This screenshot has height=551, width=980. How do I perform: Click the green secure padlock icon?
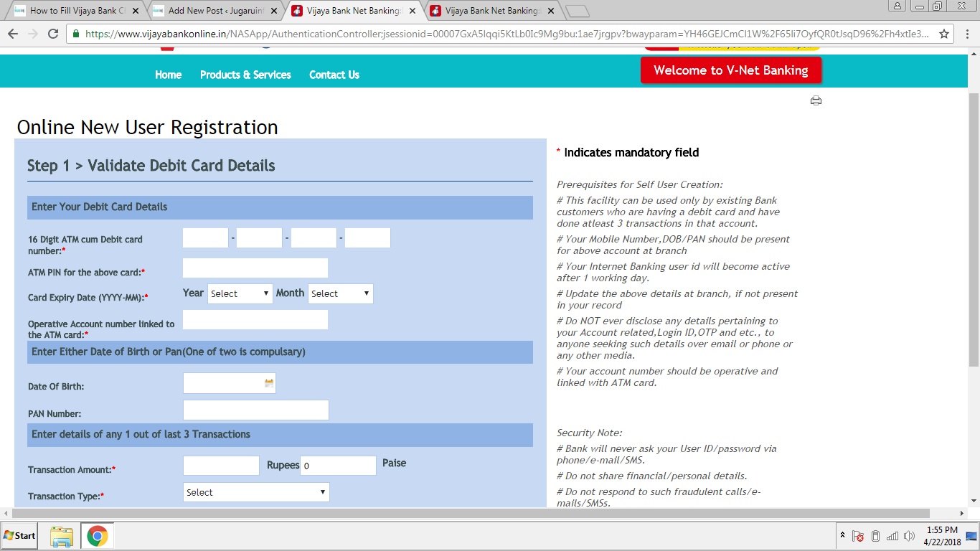click(x=76, y=34)
